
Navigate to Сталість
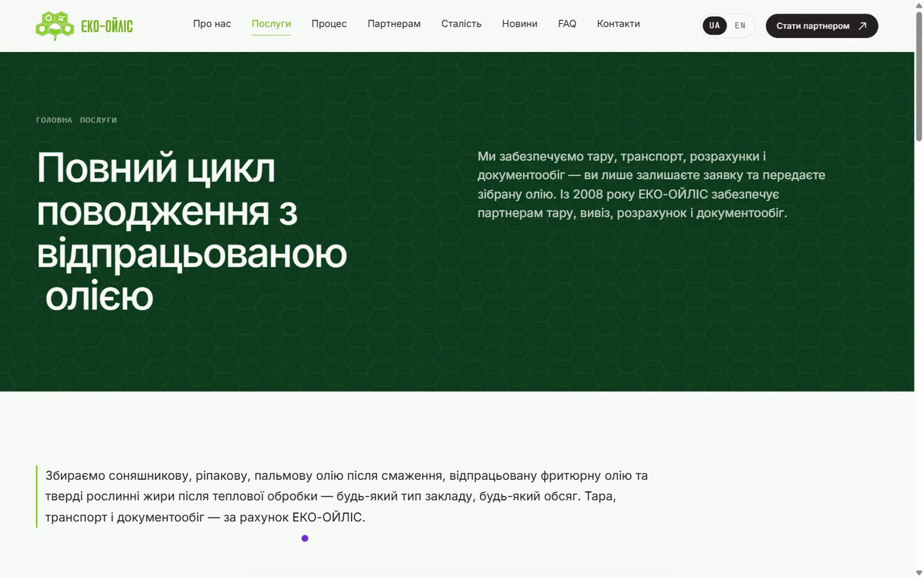tap(461, 24)
